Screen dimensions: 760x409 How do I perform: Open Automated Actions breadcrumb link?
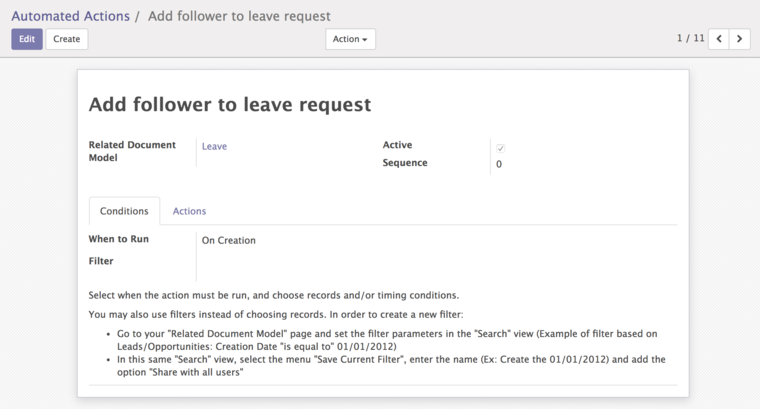[x=71, y=16]
